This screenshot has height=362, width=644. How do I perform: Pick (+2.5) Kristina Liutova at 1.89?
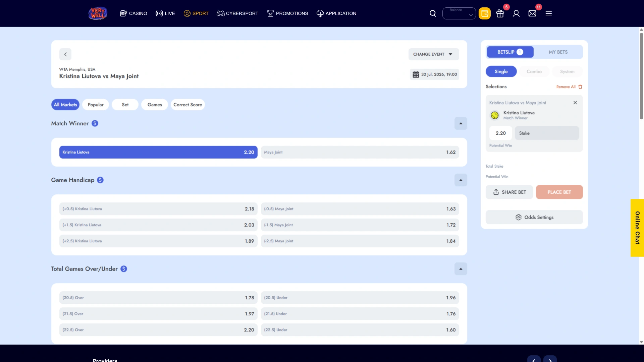tap(158, 241)
